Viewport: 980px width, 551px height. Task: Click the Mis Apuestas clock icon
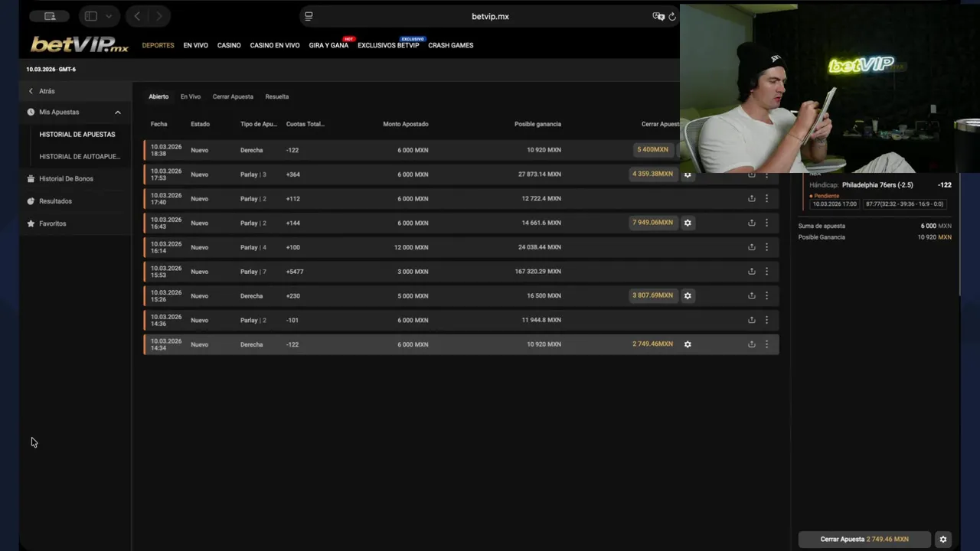(31, 112)
